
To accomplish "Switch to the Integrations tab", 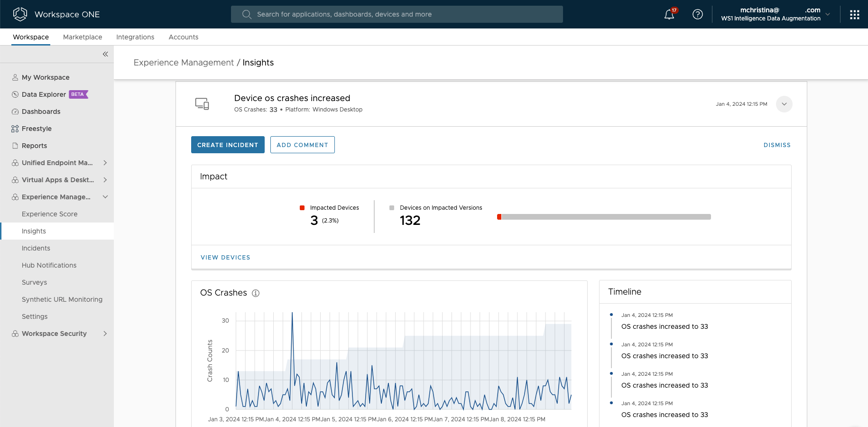I will pos(135,37).
